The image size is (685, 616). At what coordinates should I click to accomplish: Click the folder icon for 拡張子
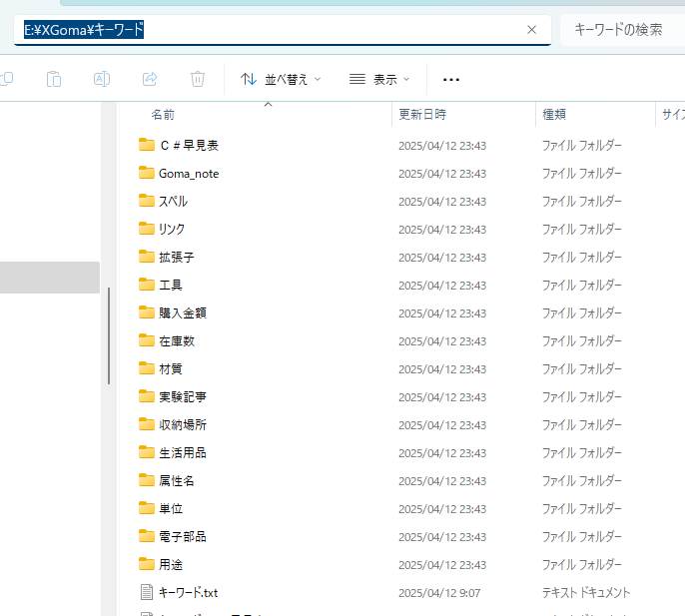pos(147,257)
